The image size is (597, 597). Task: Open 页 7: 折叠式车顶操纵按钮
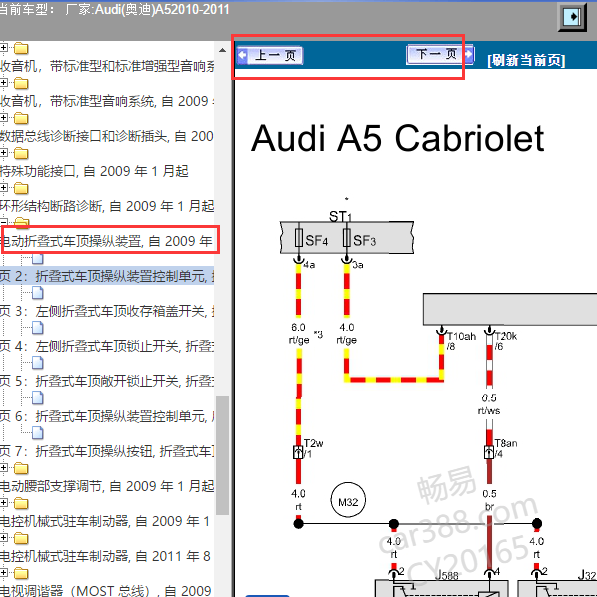pos(107,451)
